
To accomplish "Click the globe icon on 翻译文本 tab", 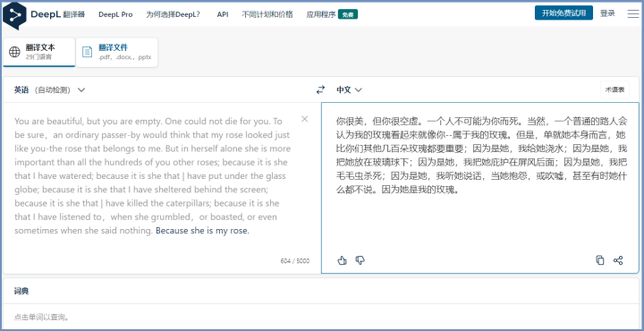I will point(14,52).
